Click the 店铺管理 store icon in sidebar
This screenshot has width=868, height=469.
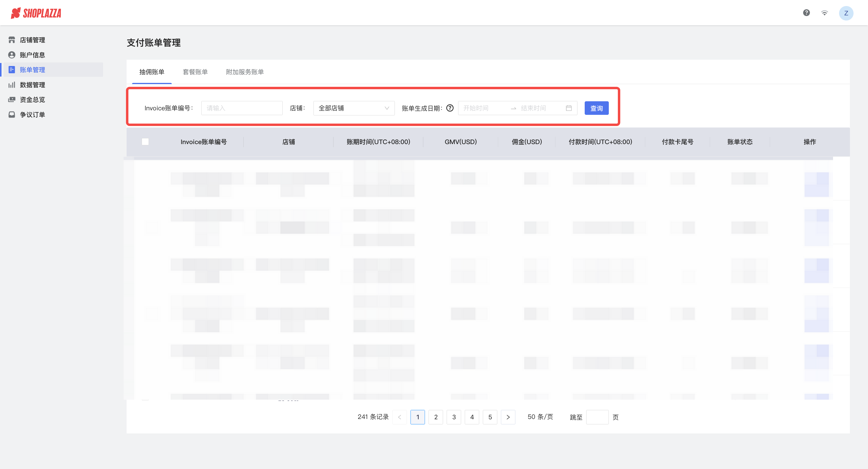[x=12, y=40]
